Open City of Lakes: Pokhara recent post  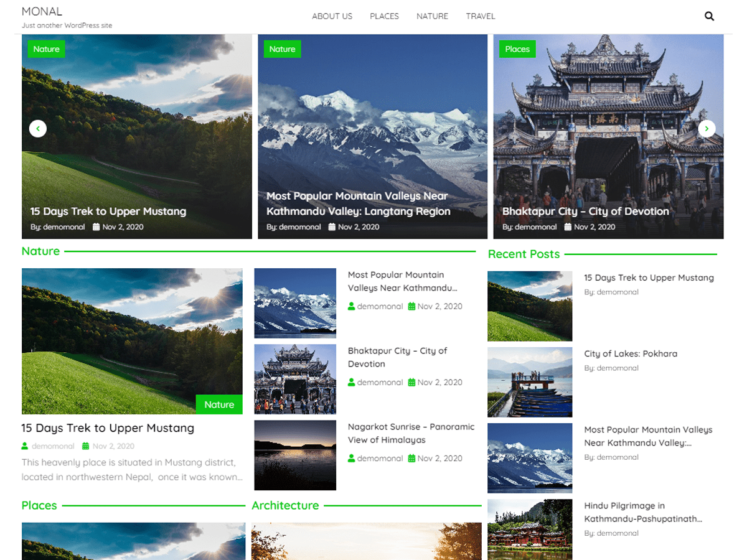coord(631,353)
